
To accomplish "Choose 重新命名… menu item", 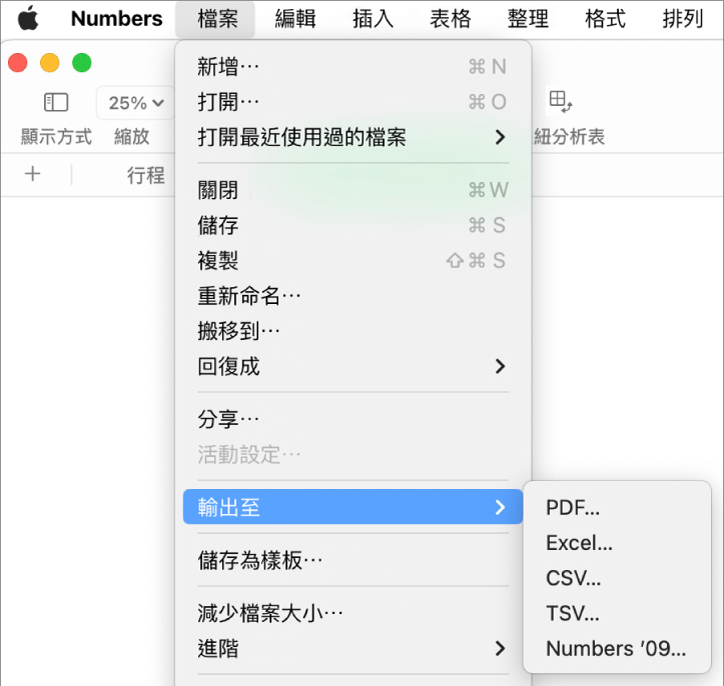I will point(353,295).
